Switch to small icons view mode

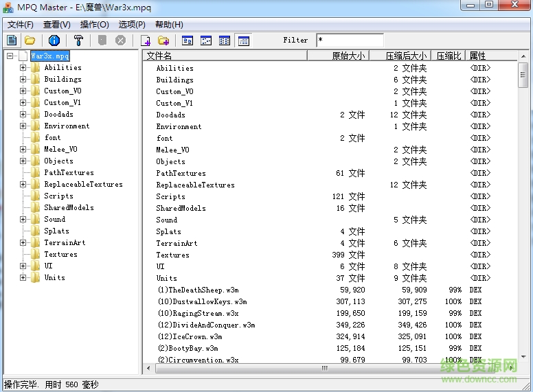(206, 41)
